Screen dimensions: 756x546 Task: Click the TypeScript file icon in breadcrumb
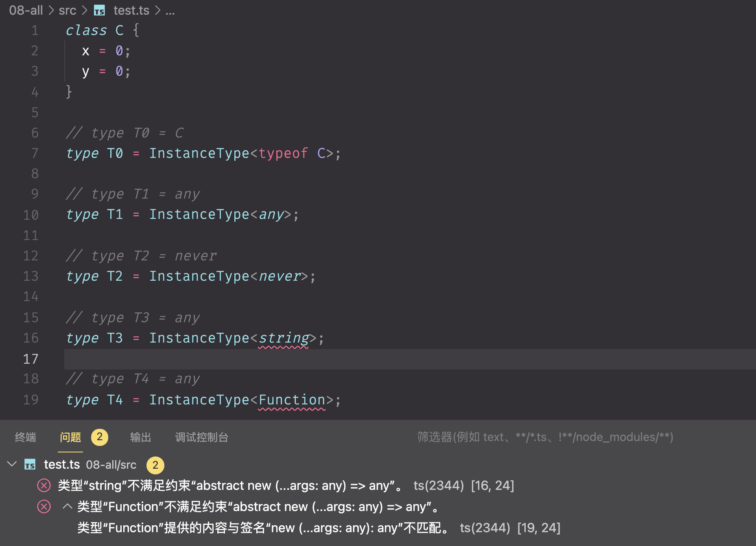click(100, 11)
